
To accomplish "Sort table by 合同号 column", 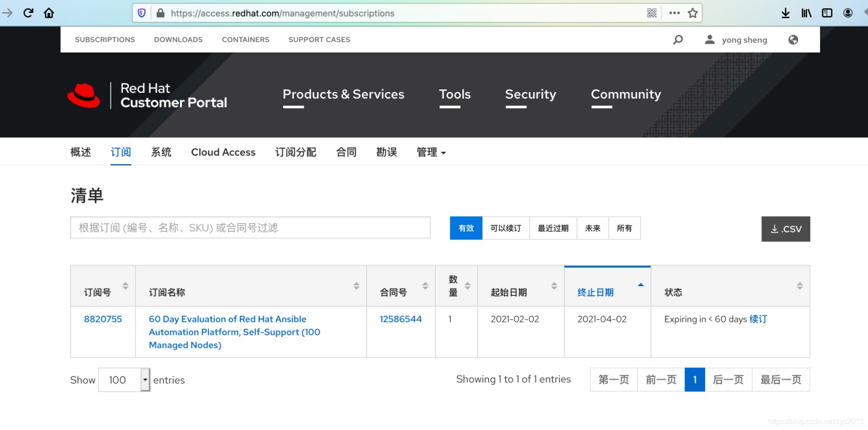I will tap(401, 286).
